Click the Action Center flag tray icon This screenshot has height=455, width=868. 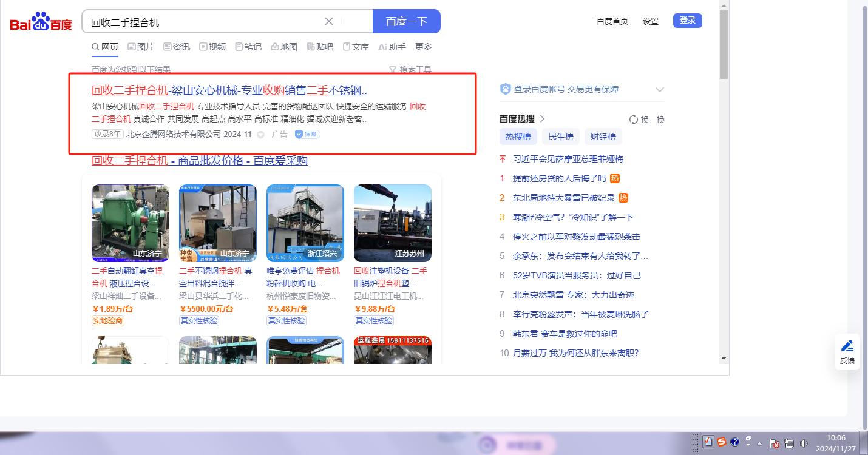click(x=775, y=443)
